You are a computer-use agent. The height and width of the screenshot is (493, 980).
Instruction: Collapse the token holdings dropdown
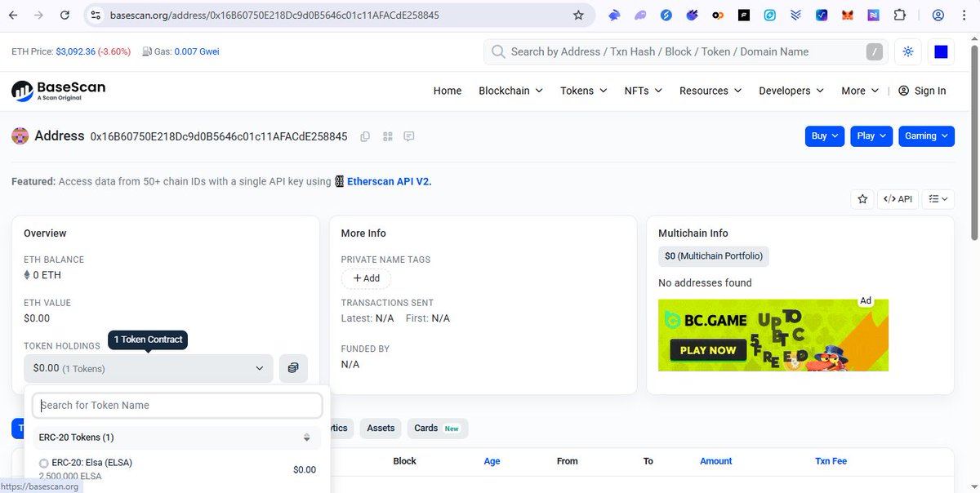click(x=149, y=368)
